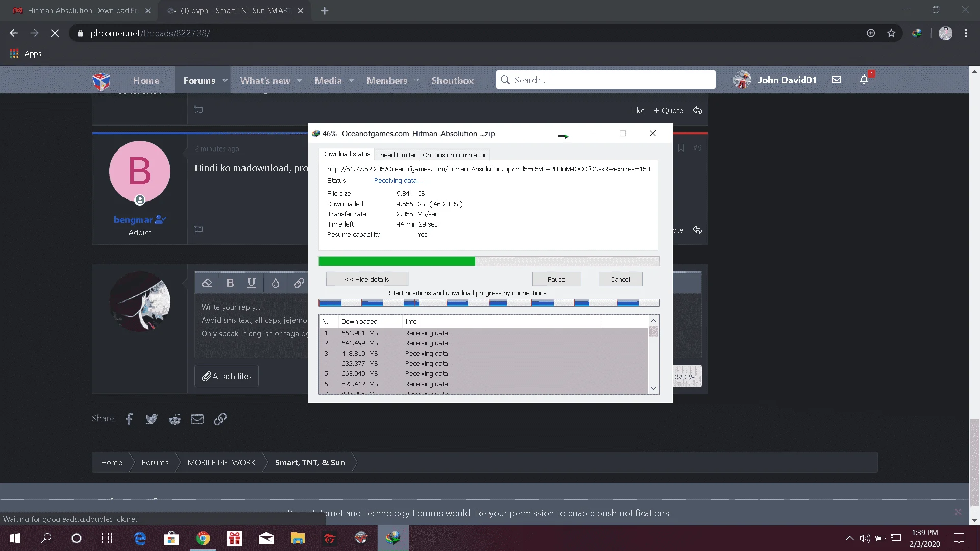The image size is (980, 551).
Task: Open the Shoutbox page
Action: (452, 81)
